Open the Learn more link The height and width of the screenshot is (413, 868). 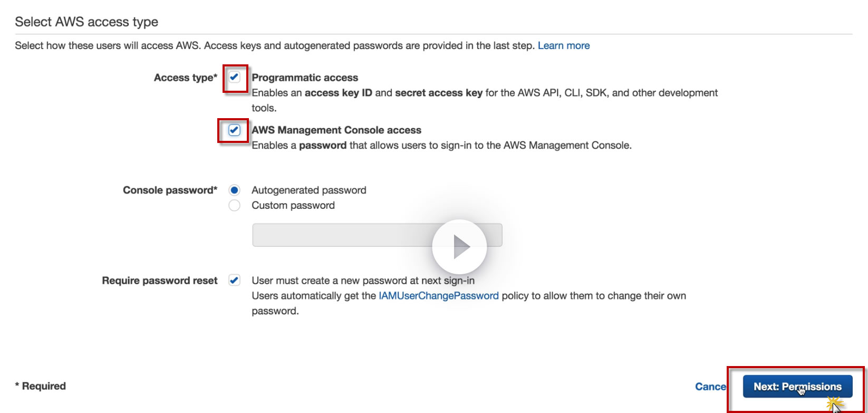564,46
